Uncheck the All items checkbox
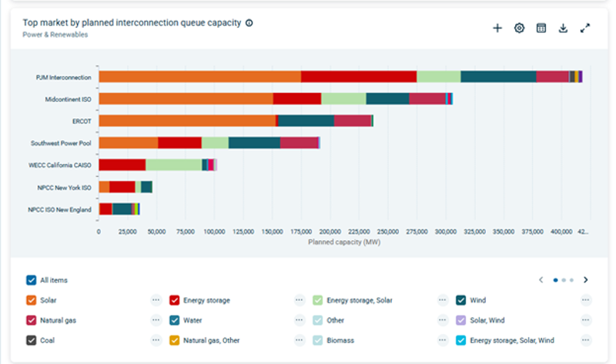The width and height of the screenshot is (616, 364). [x=32, y=280]
